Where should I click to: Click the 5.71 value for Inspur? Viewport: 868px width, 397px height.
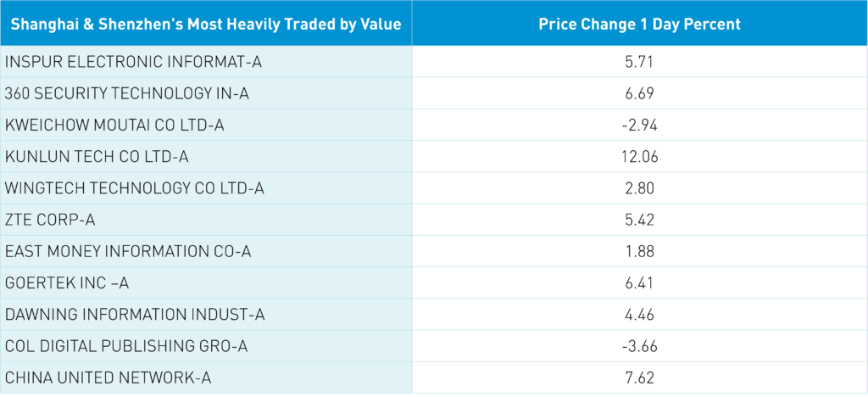[x=639, y=62]
